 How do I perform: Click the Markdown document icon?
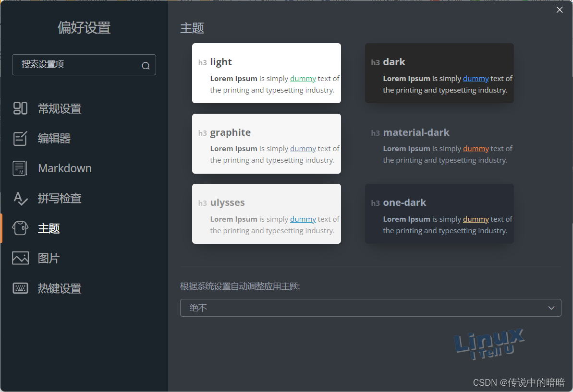click(20, 168)
